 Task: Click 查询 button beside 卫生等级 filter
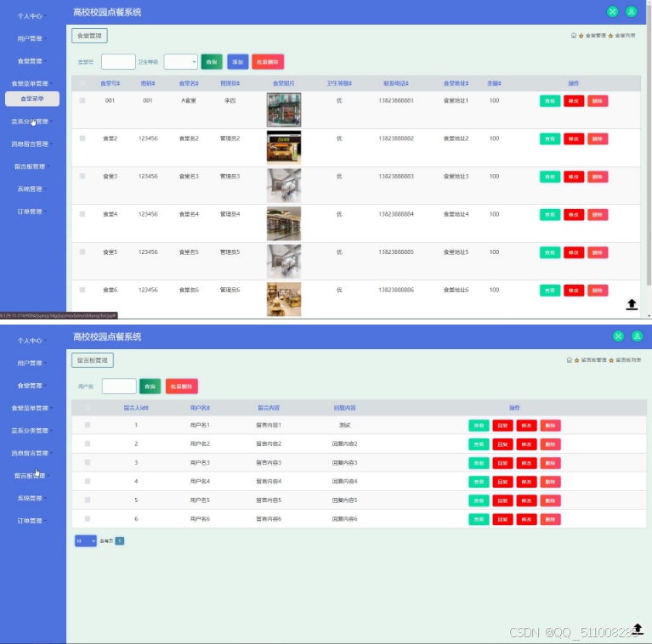pos(212,61)
